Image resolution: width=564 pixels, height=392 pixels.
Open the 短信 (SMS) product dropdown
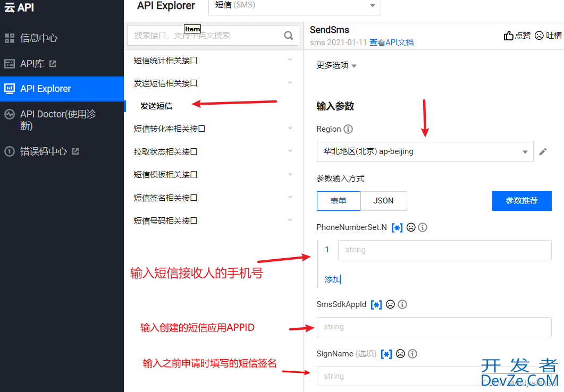click(x=294, y=6)
